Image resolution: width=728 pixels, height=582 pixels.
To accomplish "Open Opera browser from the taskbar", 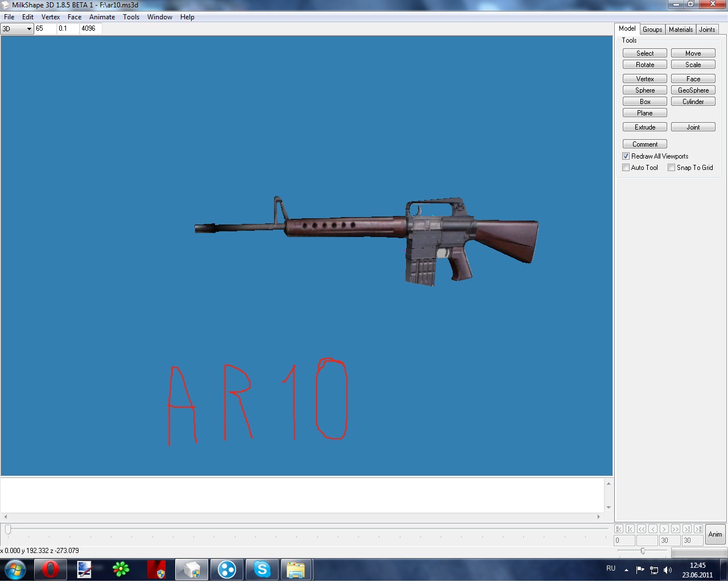I will [50, 569].
